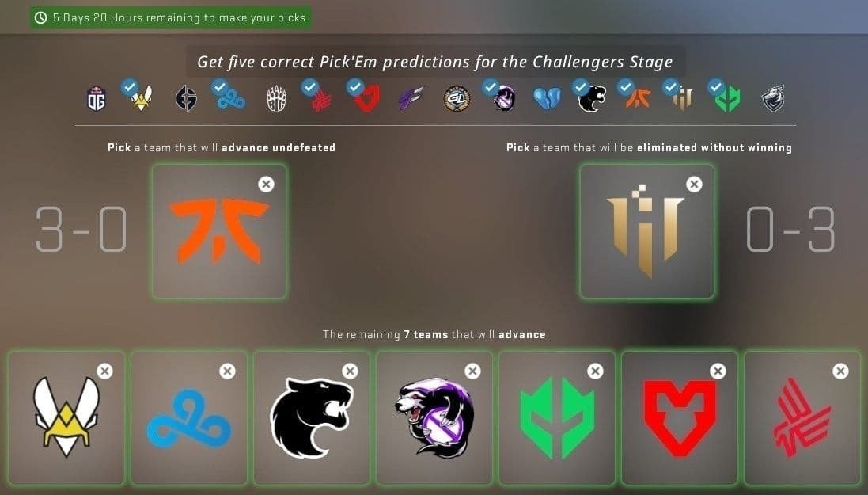
Task: Remove Fnatic from the 3-0 pick slot
Action: (x=267, y=184)
